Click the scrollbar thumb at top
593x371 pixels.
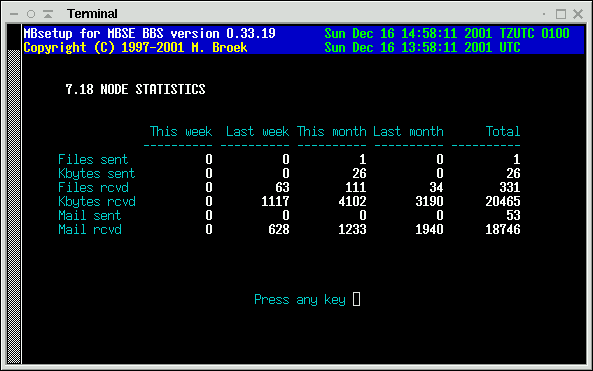(14, 37)
